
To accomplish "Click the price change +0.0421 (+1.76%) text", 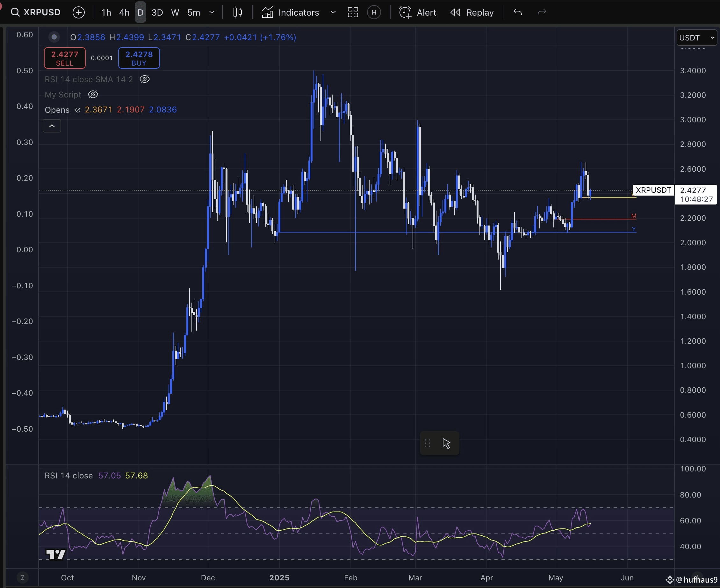I will (x=260, y=37).
